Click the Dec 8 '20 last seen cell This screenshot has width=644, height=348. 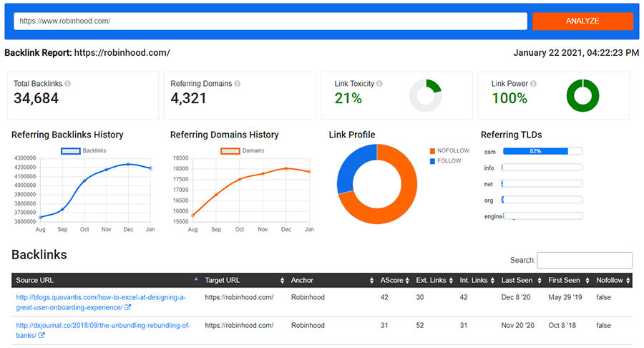click(516, 297)
